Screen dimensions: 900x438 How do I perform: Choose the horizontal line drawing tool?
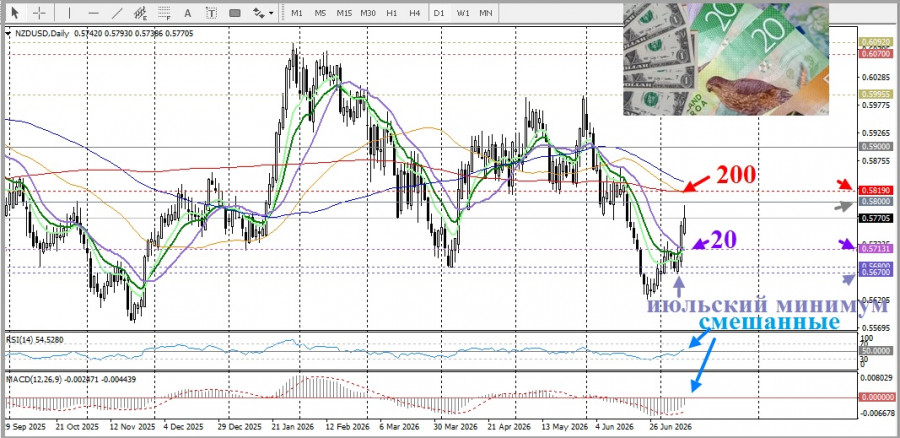[x=94, y=12]
